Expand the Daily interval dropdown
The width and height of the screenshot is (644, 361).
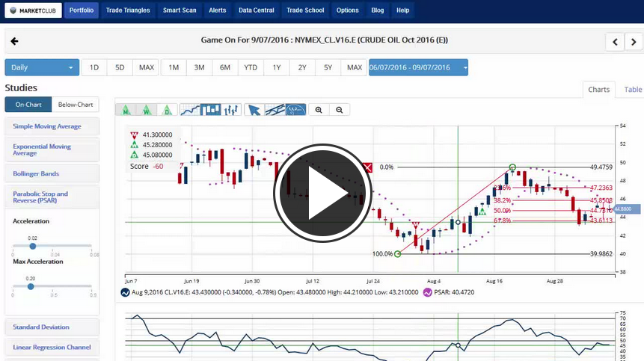[42, 67]
